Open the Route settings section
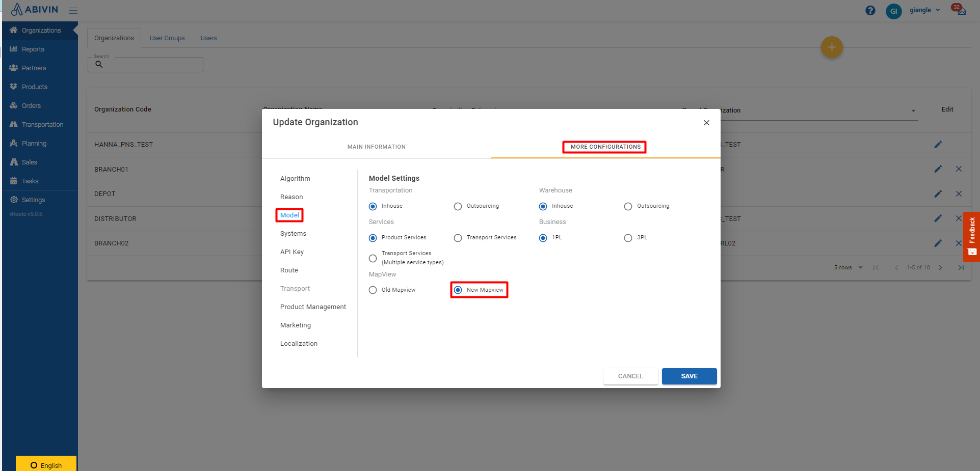980x471 pixels. click(289, 270)
